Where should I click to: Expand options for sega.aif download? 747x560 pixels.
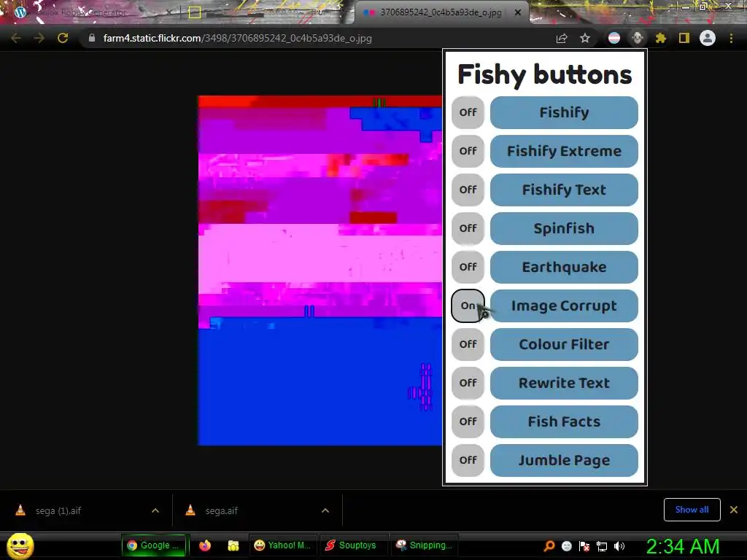point(325,510)
